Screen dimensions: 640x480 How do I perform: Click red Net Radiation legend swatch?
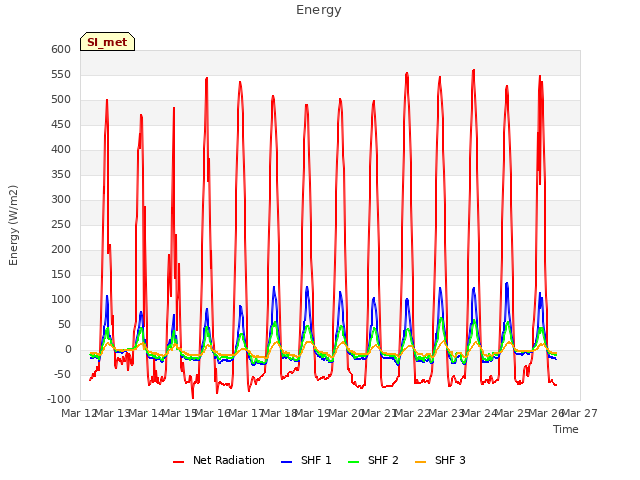click(x=178, y=462)
